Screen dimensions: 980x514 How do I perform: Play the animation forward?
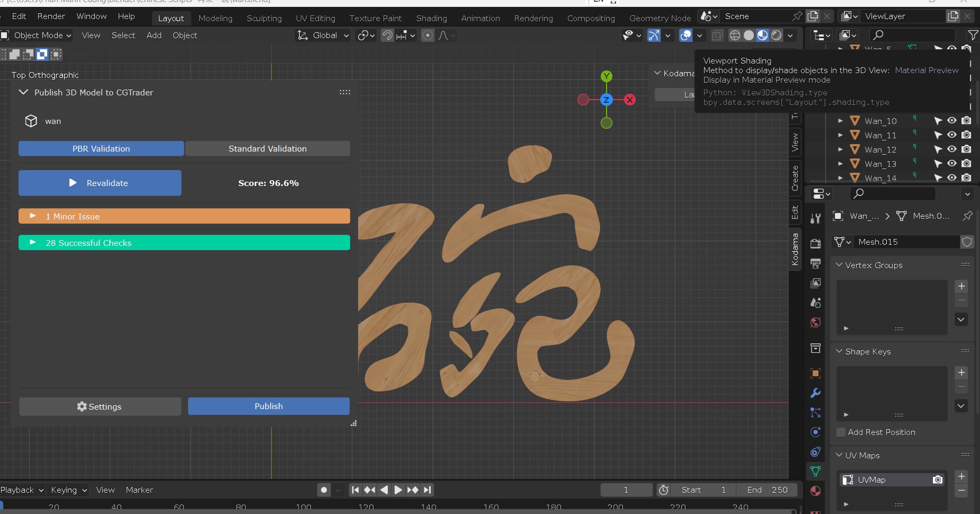click(x=398, y=490)
